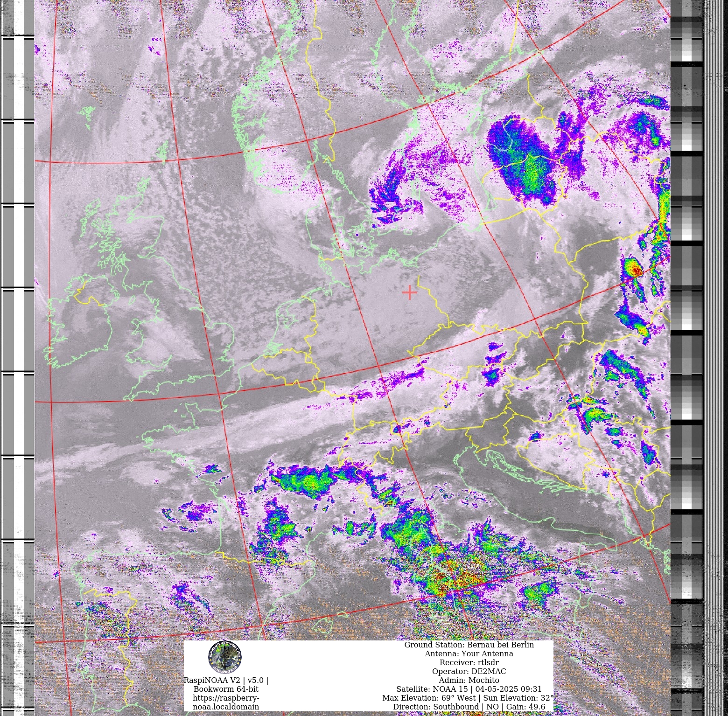Select the 'RaspiNOAA V2 | v5.0' text
728x716 pixels.
tap(226, 680)
